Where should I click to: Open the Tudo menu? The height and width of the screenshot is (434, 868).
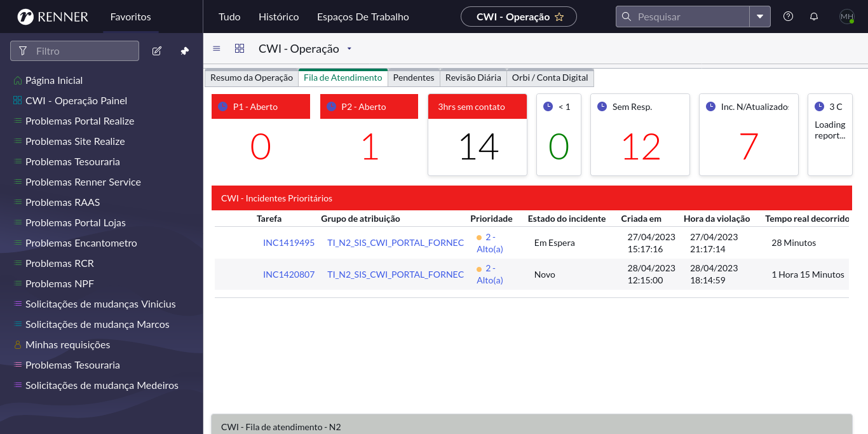(x=229, y=17)
